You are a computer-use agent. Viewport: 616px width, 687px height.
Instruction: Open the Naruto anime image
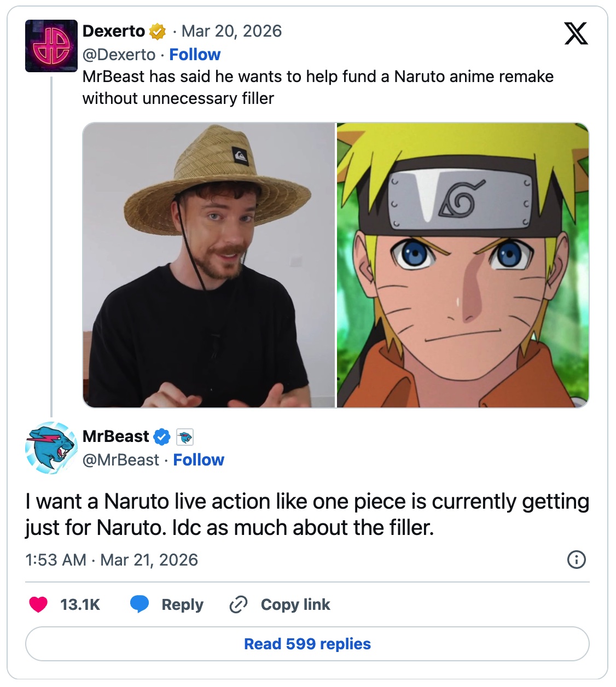coord(463,265)
